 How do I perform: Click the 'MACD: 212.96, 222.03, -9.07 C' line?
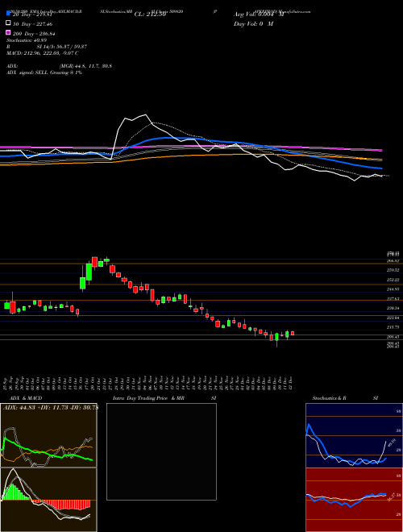43,53
